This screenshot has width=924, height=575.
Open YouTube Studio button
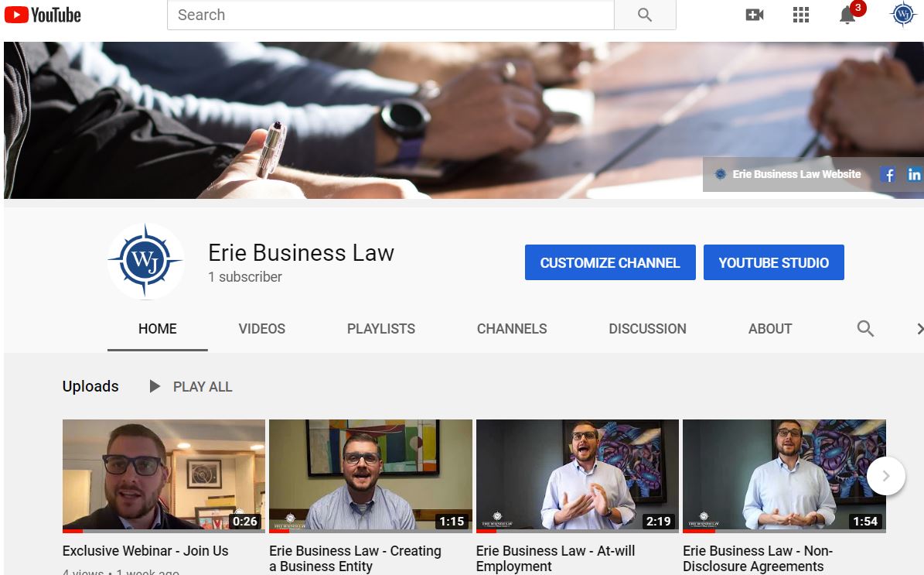tap(774, 262)
